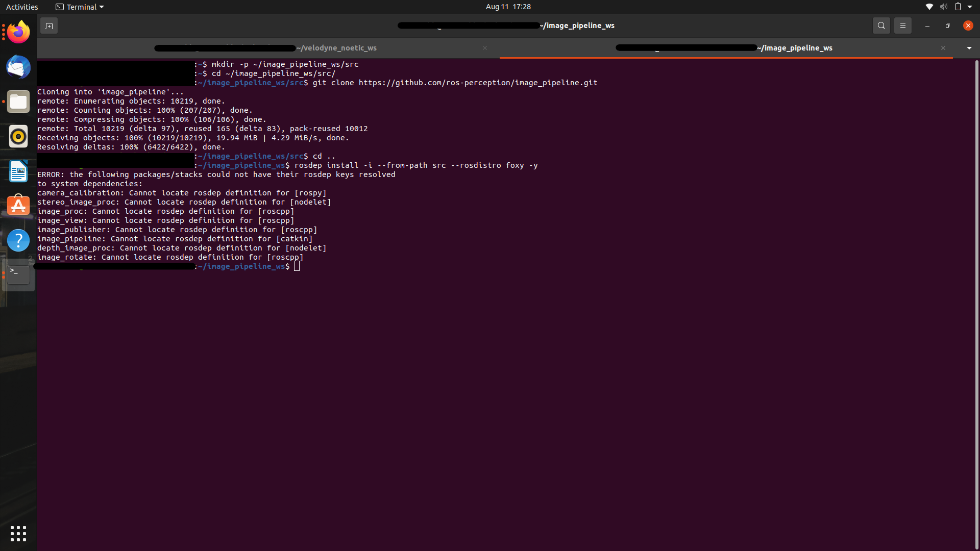Click the image_rotate error line
The width and height of the screenshot is (980, 551).
[170, 257]
